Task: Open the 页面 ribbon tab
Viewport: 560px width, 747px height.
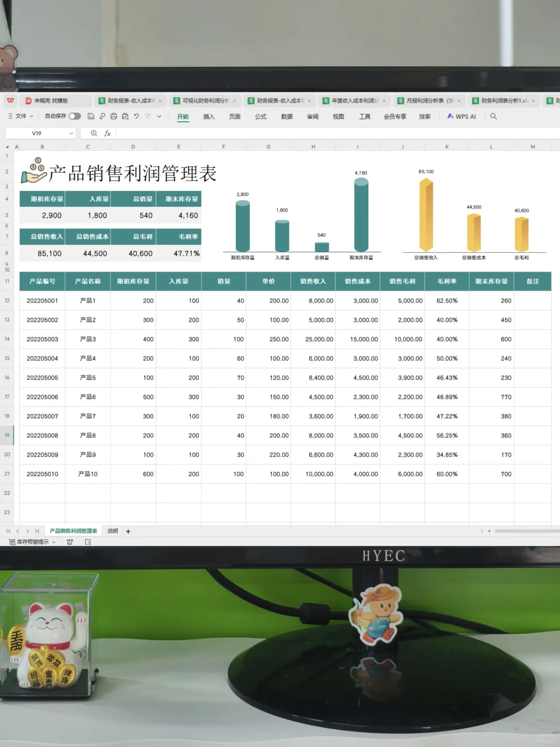Action: [235, 117]
